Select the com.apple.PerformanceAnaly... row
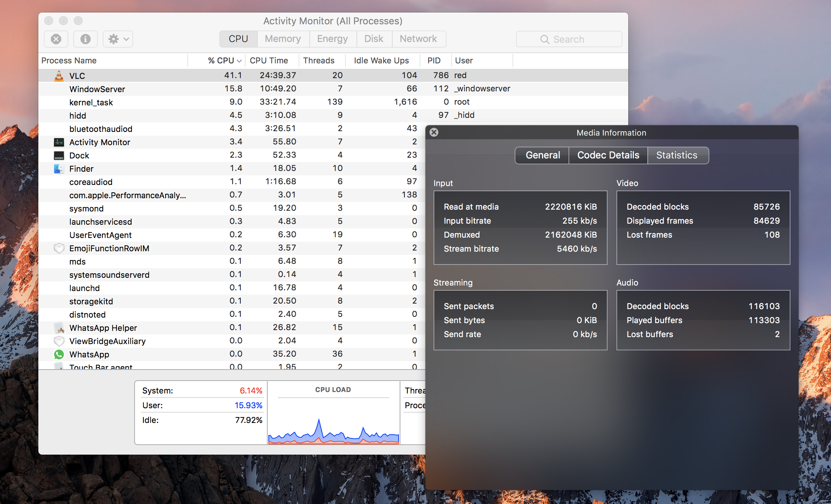 232,195
